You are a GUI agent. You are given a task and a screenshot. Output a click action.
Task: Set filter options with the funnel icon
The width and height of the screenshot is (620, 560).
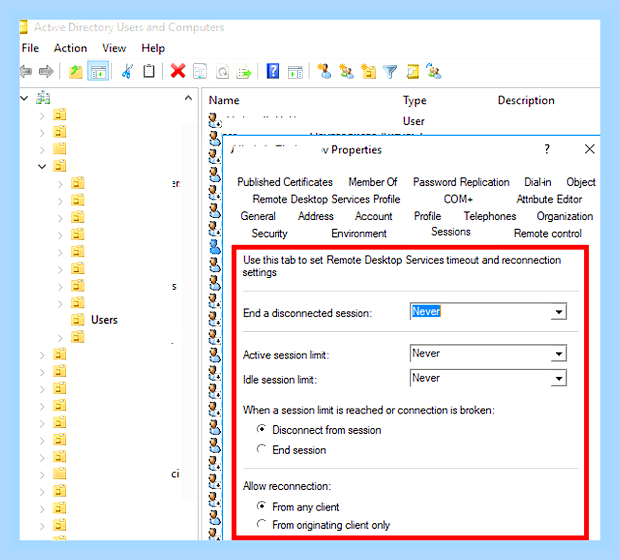390,72
